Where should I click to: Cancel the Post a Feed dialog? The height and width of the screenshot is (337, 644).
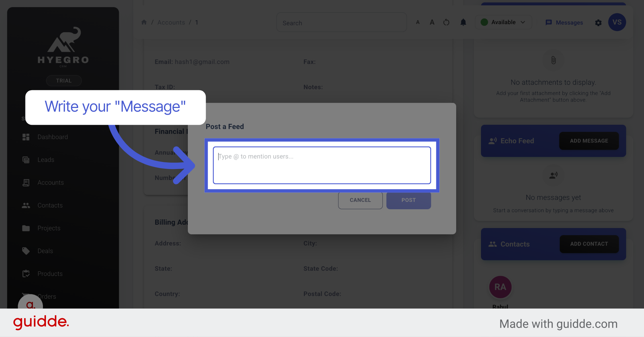[360, 200]
